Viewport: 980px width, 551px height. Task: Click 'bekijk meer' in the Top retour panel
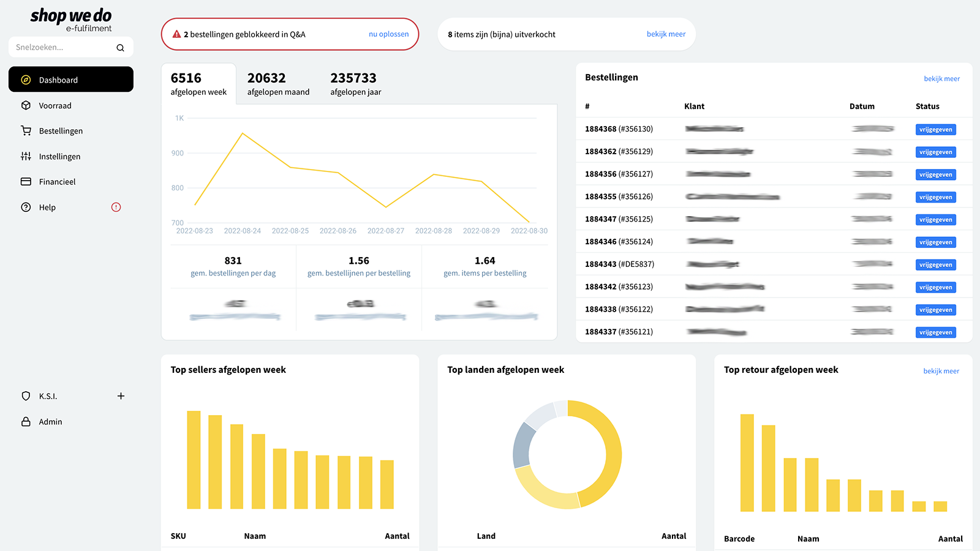941,371
